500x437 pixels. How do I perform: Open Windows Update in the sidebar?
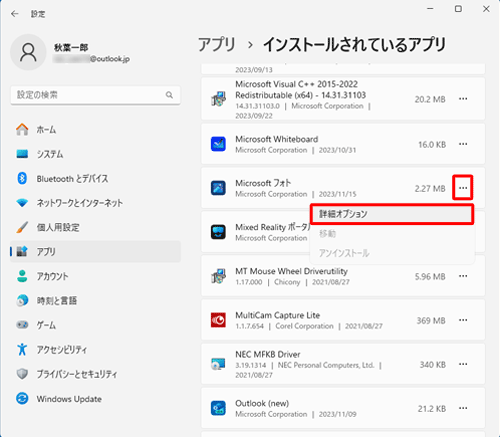click(x=96, y=398)
